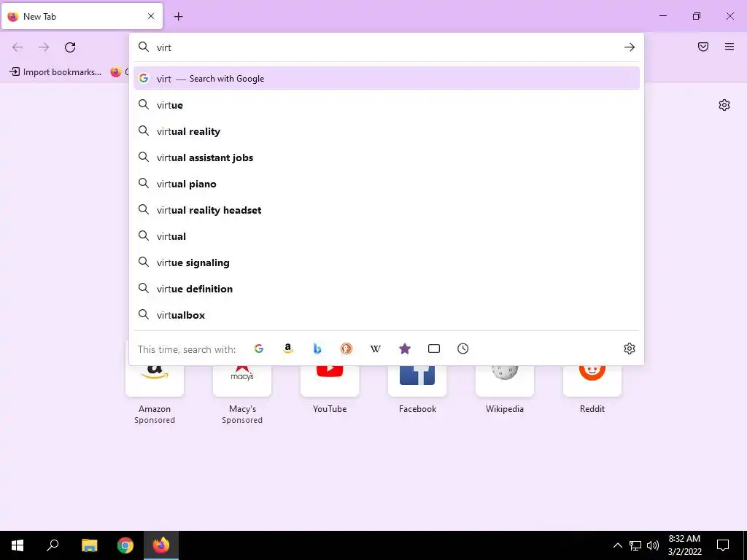Click the Go arrow in address bar
The image size is (747, 560).
pyautogui.click(x=630, y=47)
